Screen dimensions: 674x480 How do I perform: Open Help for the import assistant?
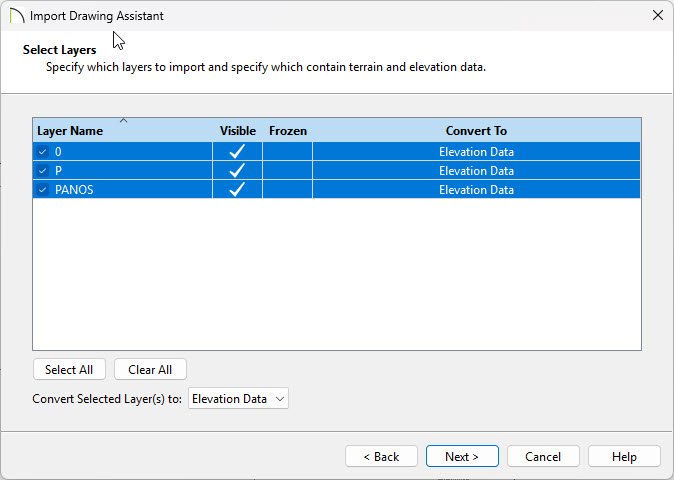tap(624, 456)
